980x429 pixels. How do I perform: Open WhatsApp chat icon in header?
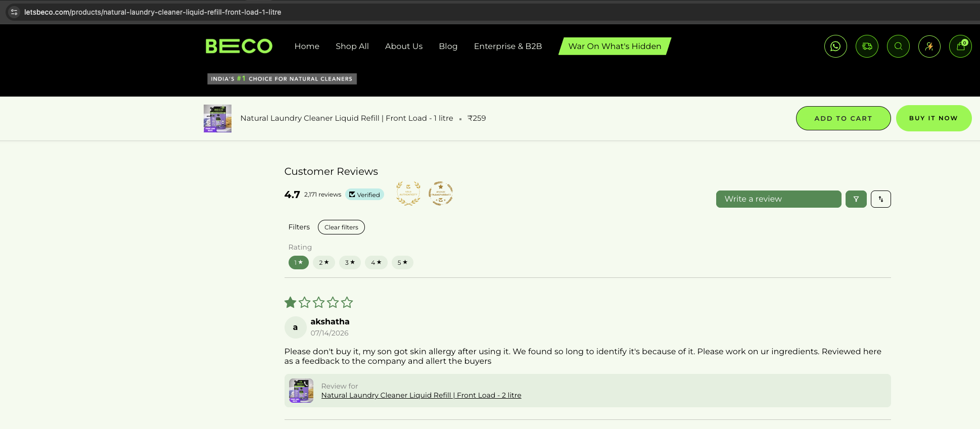pos(835,46)
